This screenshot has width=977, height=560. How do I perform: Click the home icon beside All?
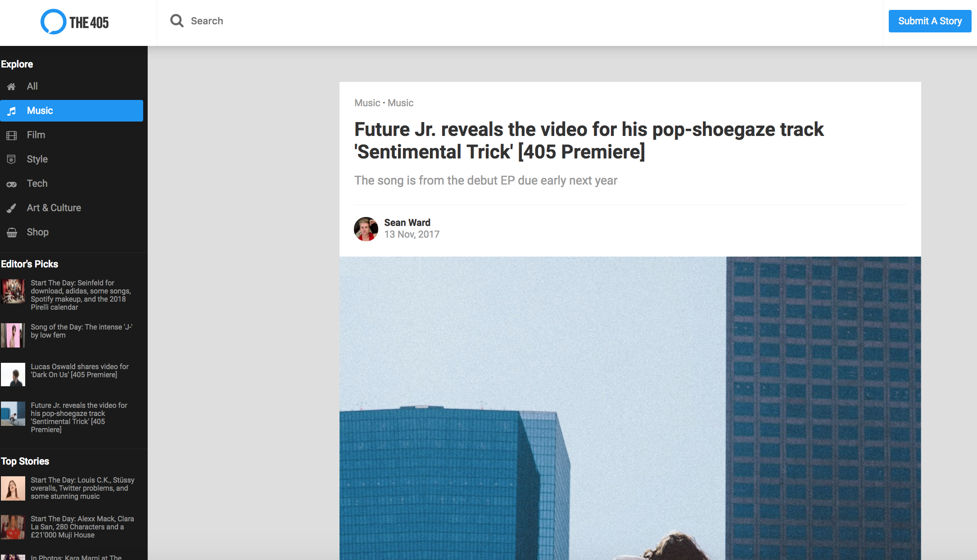[x=11, y=86]
